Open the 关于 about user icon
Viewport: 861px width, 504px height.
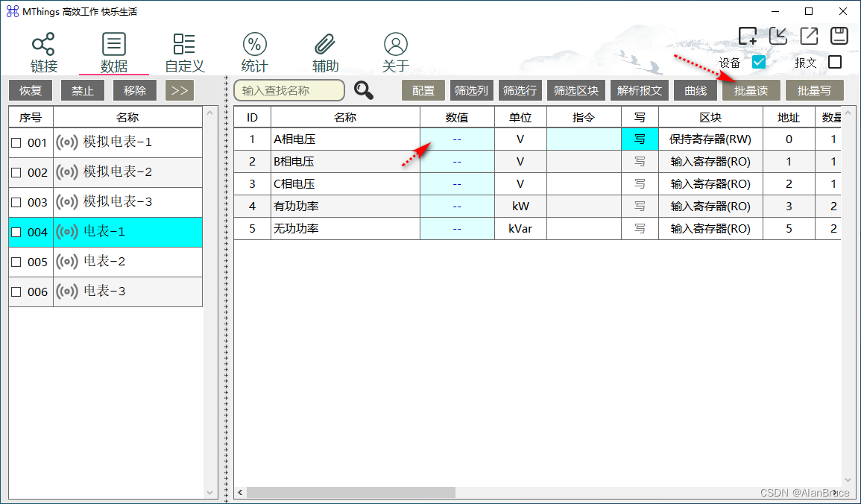(396, 44)
